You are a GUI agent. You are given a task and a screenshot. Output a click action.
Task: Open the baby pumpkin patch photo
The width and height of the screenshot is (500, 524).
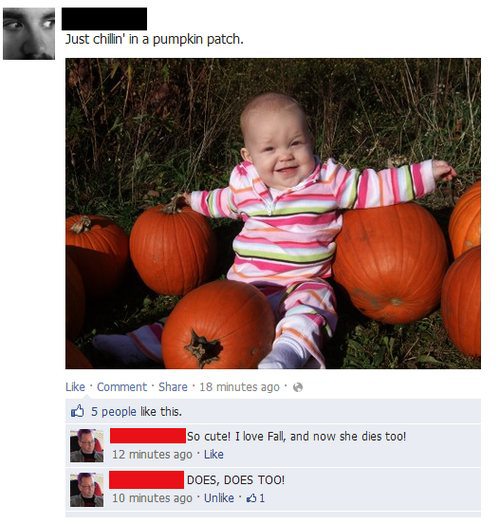(273, 214)
